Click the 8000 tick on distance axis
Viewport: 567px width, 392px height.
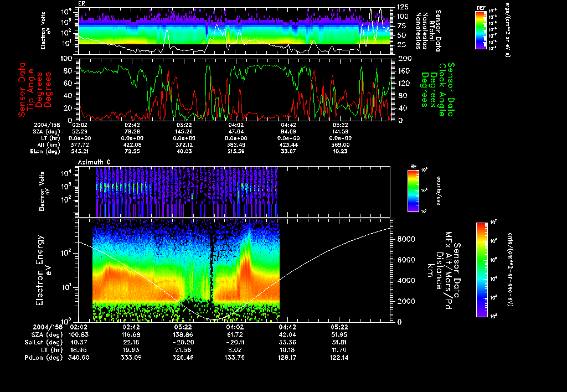click(x=406, y=239)
